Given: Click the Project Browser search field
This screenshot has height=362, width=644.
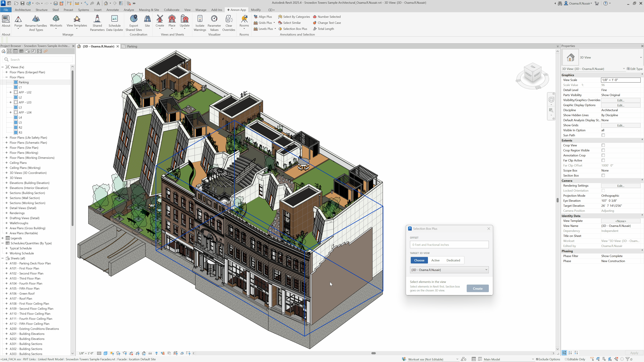Looking at the screenshot, I should 38,60.
